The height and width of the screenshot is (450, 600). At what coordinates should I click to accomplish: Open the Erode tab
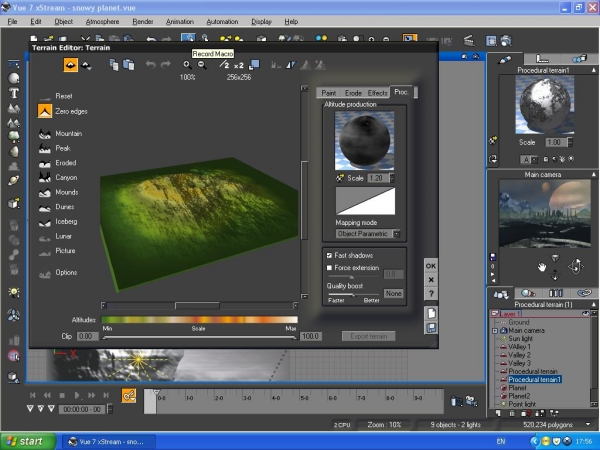pos(353,93)
